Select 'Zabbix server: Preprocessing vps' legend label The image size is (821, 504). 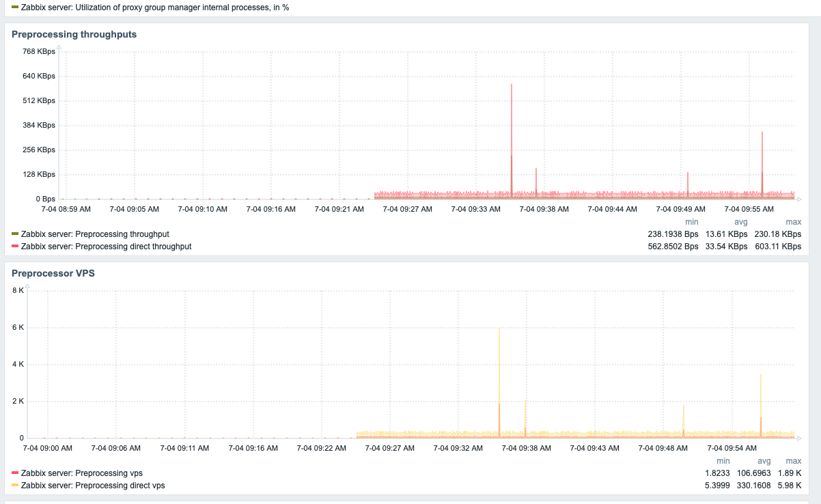(82, 473)
